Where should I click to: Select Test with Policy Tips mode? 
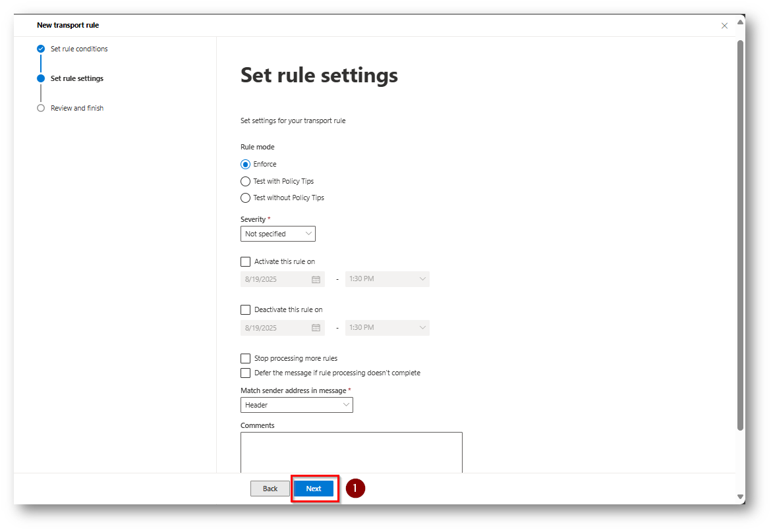pyautogui.click(x=246, y=182)
